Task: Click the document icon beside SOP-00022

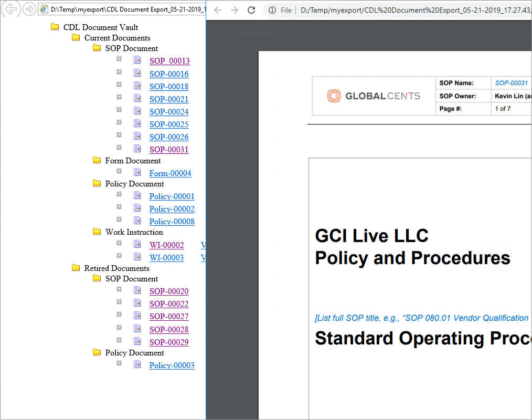Action: (x=137, y=303)
